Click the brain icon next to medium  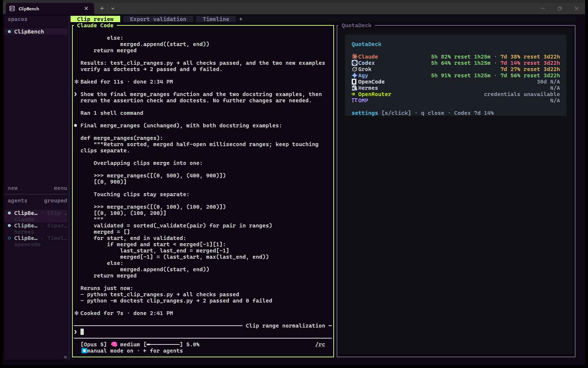pyautogui.click(x=114, y=344)
